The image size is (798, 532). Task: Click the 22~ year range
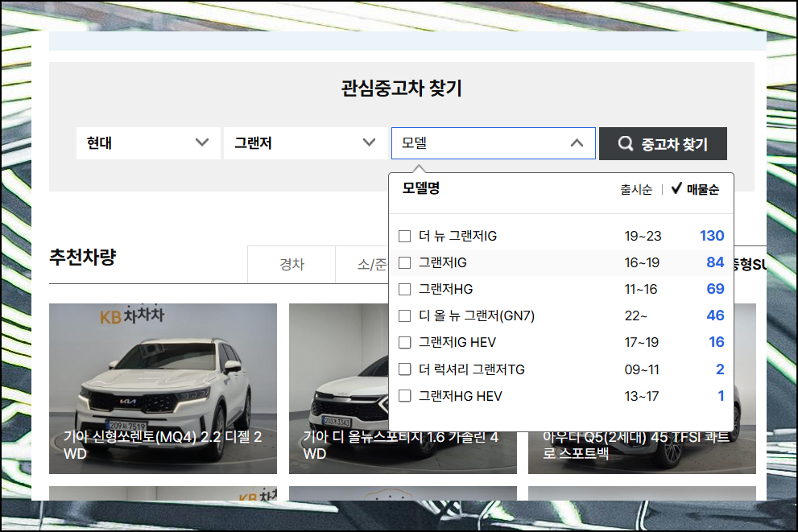tap(635, 315)
